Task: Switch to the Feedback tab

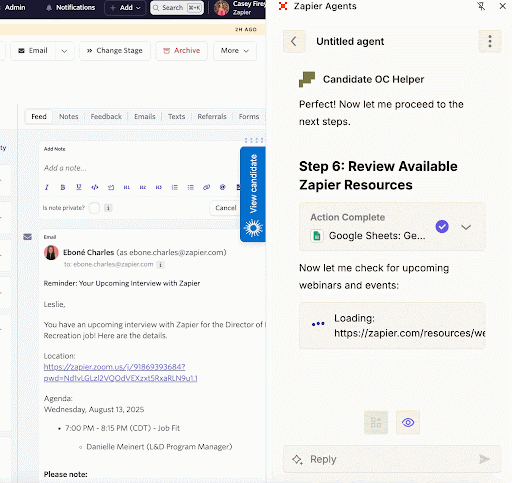Action: click(x=106, y=117)
